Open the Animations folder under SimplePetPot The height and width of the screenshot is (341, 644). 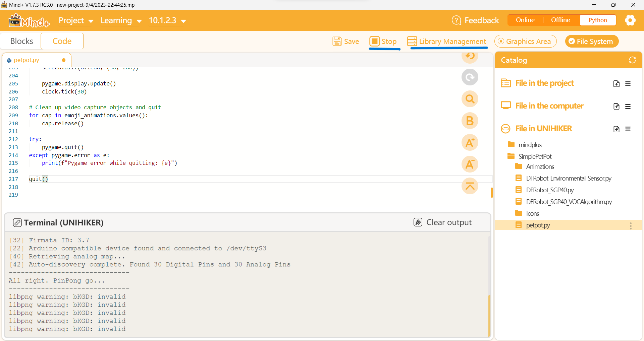pyautogui.click(x=541, y=166)
